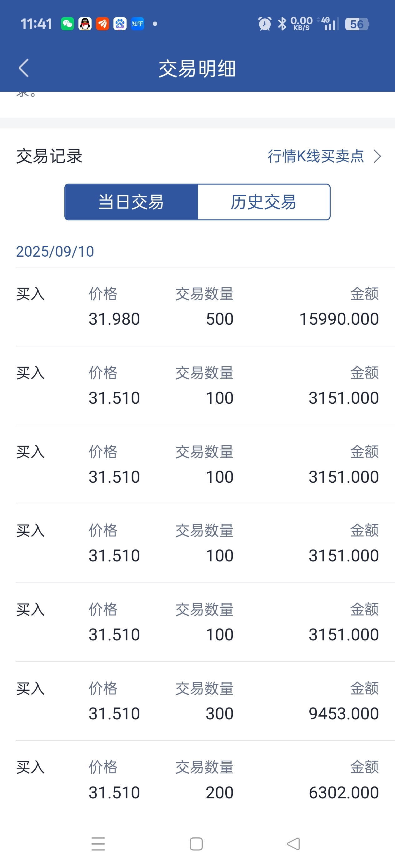Tap the triangle back navigation button

pos(293,844)
